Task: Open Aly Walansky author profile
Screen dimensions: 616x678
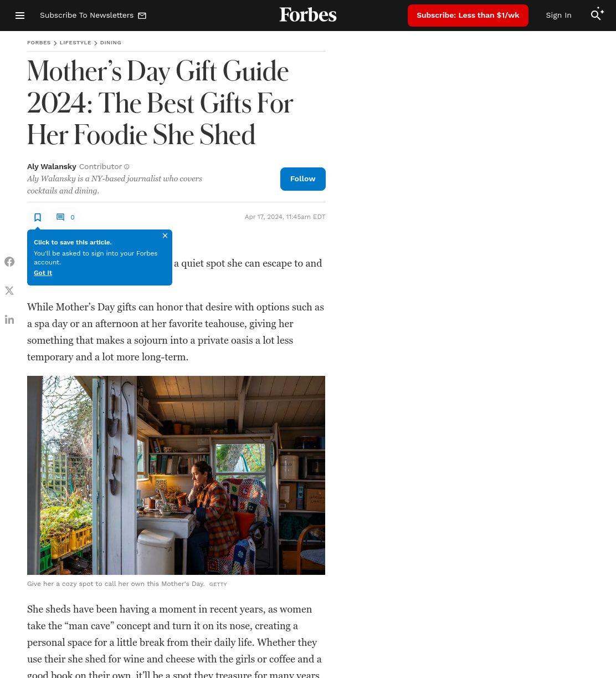Action: (x=52, y=166)
